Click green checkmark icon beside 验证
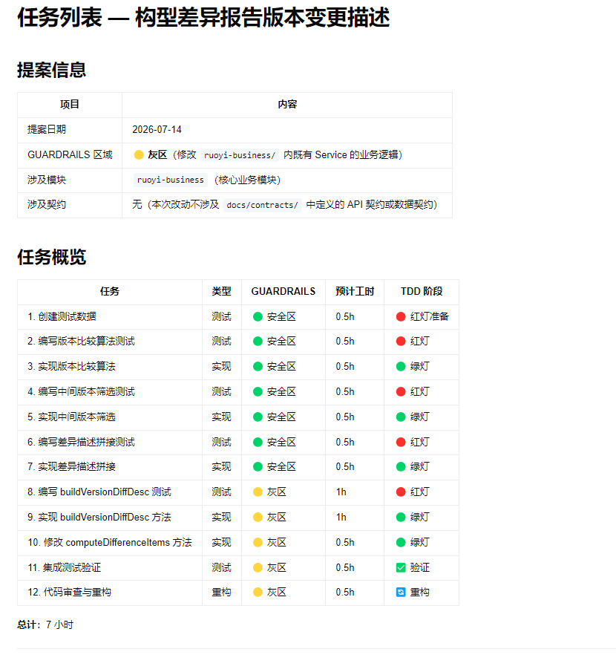The width and height of the screenshot is (616, 672). pos(401,568)
